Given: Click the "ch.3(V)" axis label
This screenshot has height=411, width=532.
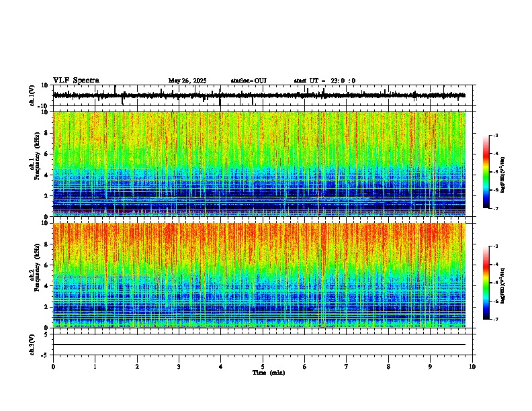Looking at the screenshot, I should coord(32,345).
